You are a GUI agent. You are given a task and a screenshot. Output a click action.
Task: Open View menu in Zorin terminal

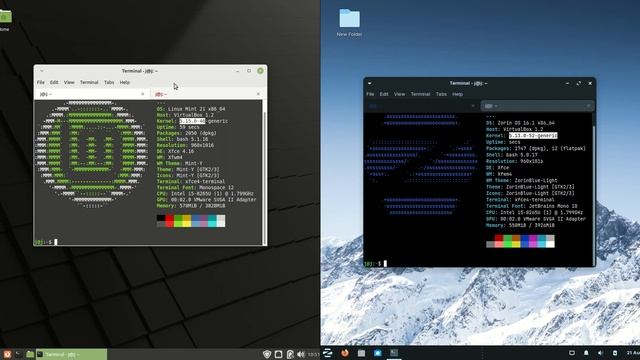(399, 94)
